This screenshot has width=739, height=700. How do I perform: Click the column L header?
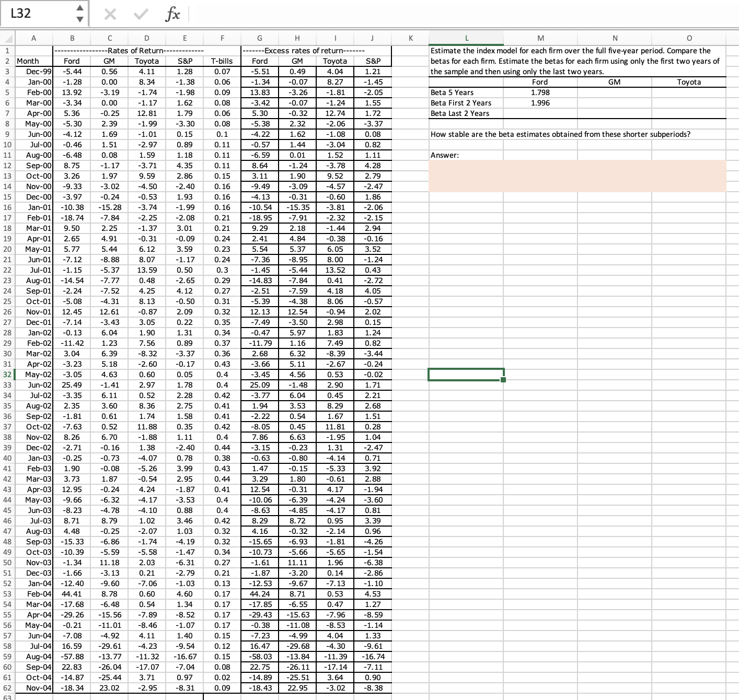[x=466, y=38]
